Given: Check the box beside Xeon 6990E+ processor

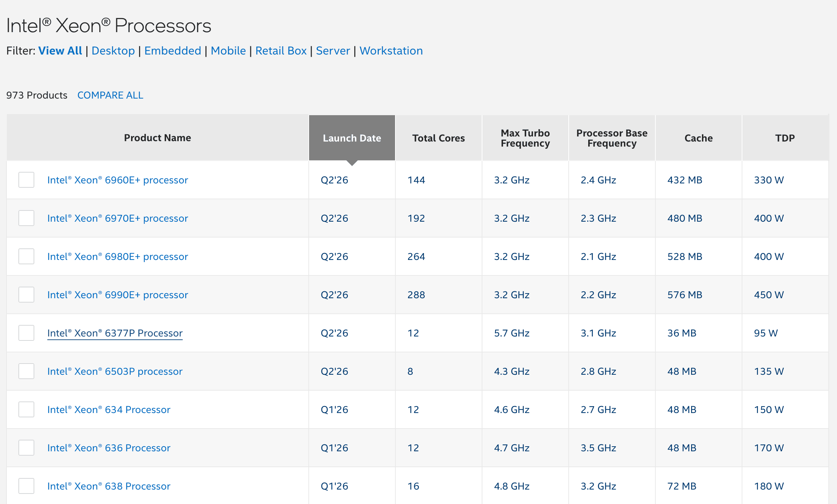Looking at the screenshot, I should tap(26, 295).
